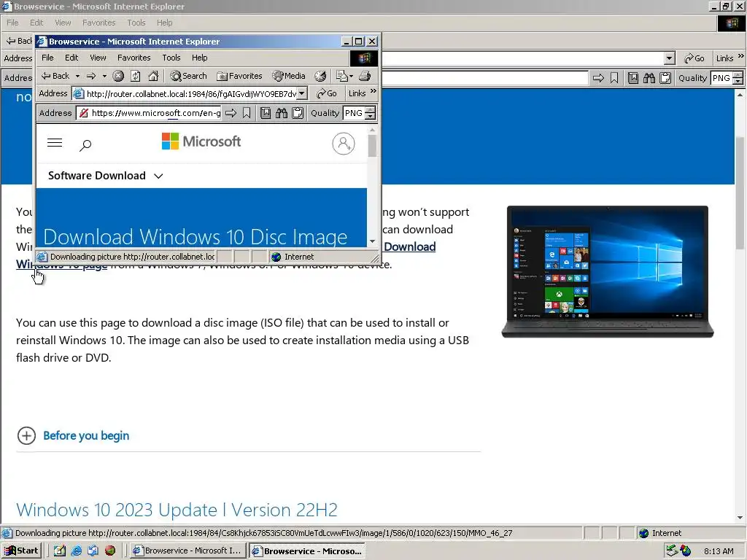Switch to first Browservice taskbar button
The image size is (747, 560).
pos(189,551)
